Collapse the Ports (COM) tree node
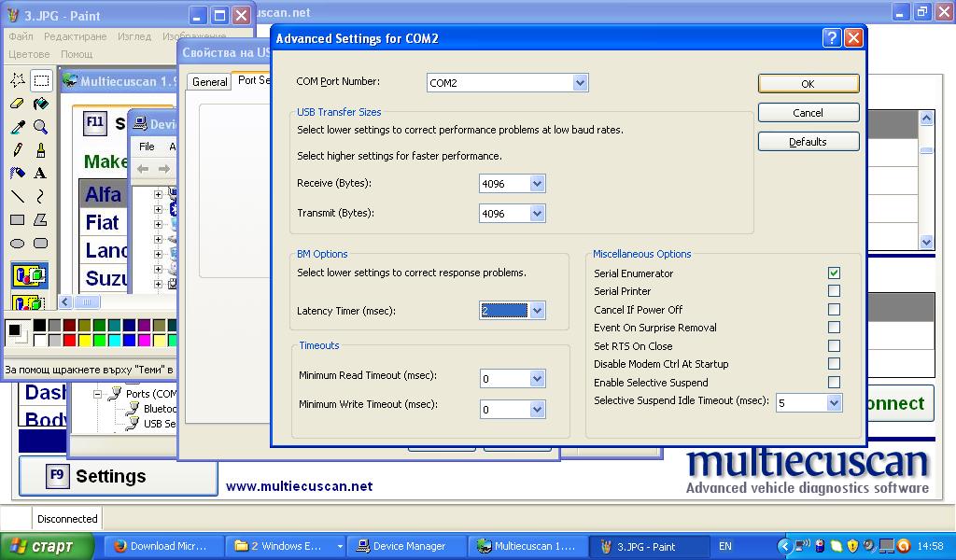The width and height of the screenshot is (956, 560). [97, 394]
